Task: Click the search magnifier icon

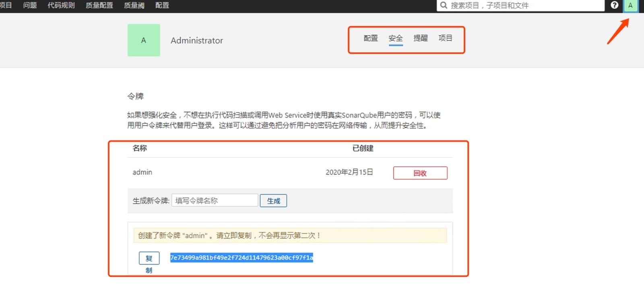Action: tap(444, 5)
